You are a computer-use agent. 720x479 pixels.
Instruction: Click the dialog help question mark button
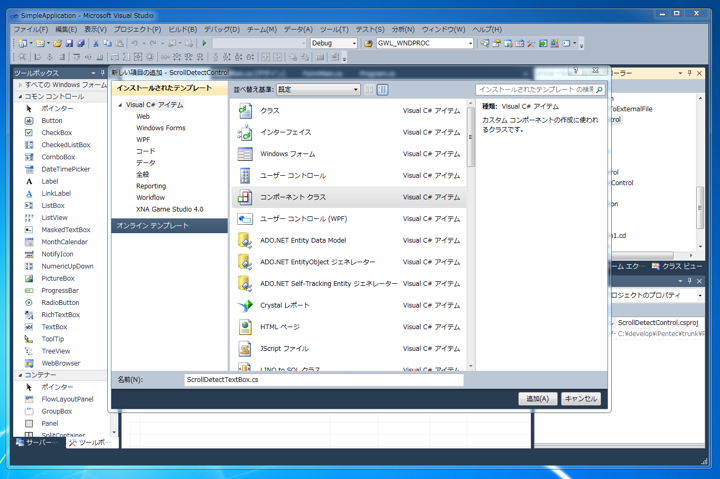point(575,70)
